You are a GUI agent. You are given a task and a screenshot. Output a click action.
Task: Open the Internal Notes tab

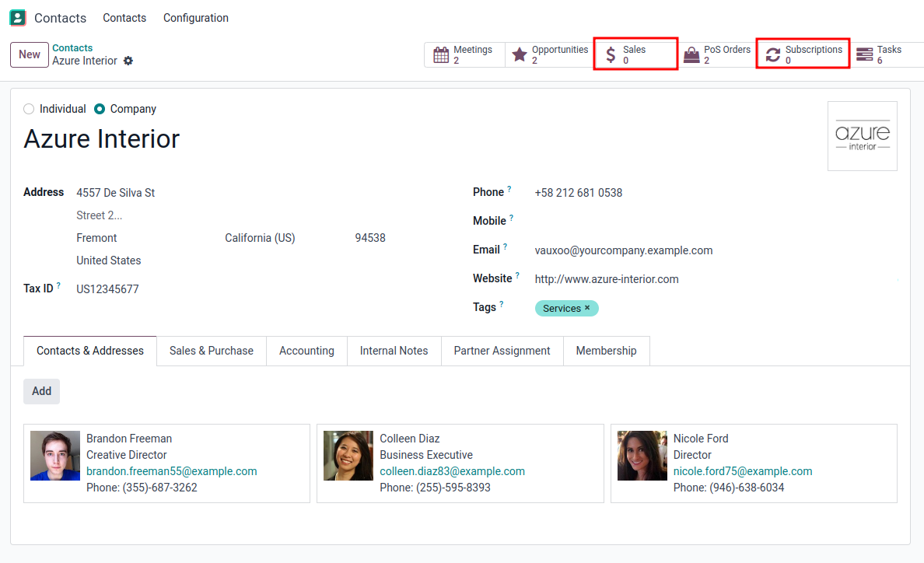tap(394, 351)
